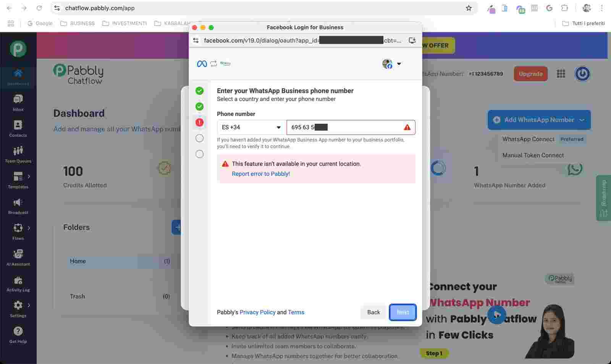Go forward in browser history
The width and height of the screenshot is (611, 364).
(x=24, y=8)
